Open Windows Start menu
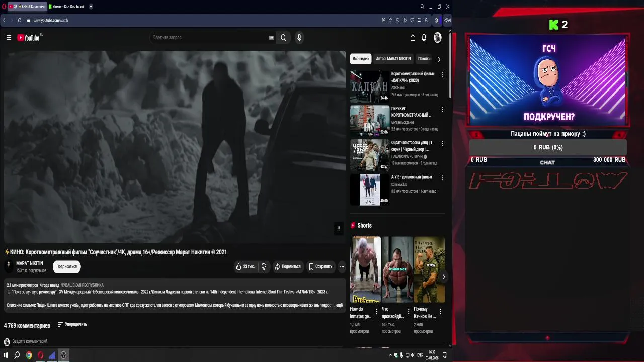The height and width of the screenshot is (362, 644). (6, 355)
